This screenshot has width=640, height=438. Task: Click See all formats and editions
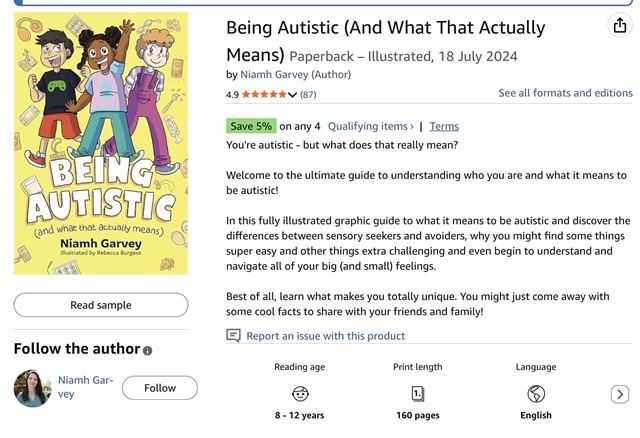click(x=565, y=93)
